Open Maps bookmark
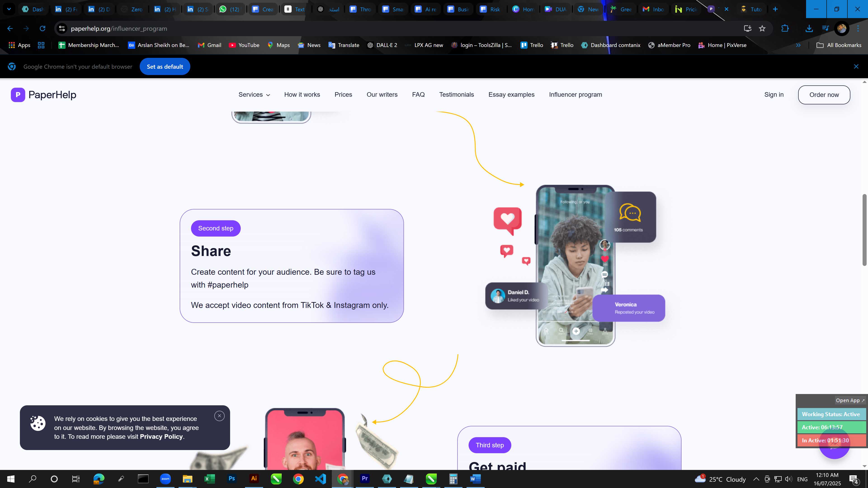Screen dimensions: 868x488 (x=278, y=45)
